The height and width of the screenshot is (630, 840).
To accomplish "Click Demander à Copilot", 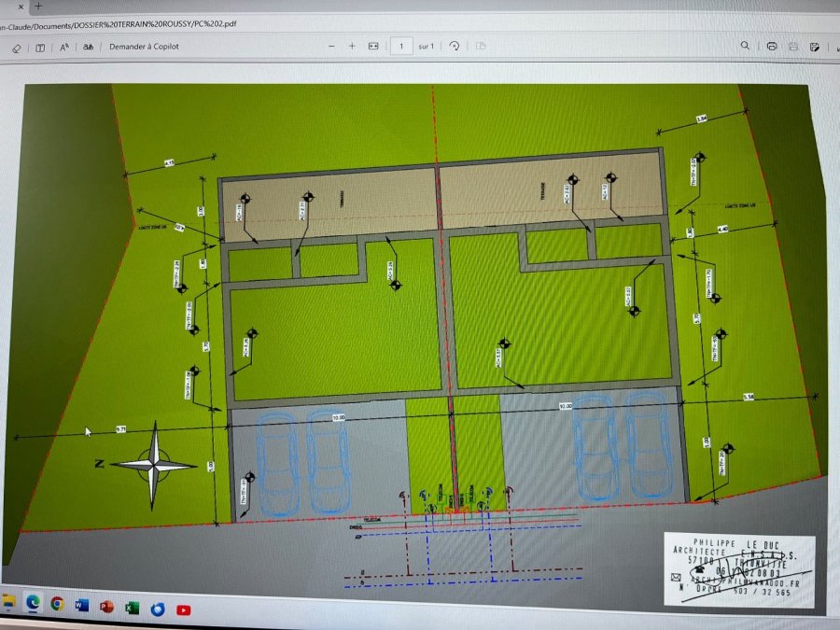I will [144, 47].
